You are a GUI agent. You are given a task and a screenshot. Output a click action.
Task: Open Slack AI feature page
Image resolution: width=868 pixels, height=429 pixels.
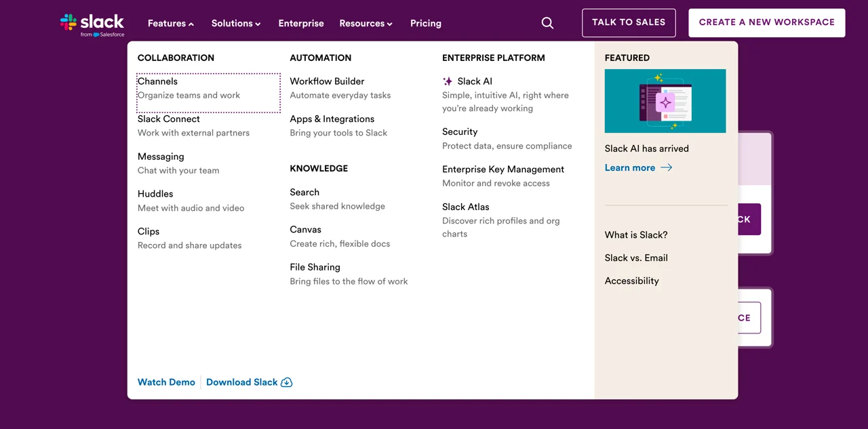tap(475, 81)
